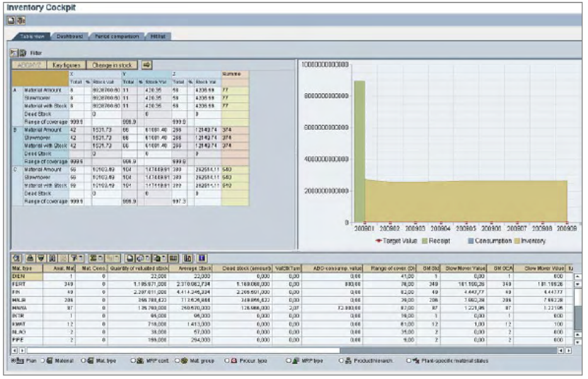588x379 pixels.
Task: Open the Period comparison tab
Action: point(117,37)
